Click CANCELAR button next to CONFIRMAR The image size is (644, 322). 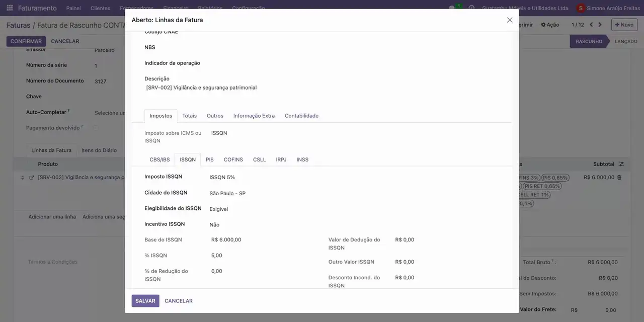pyautogui.click(x=65, y=41)
